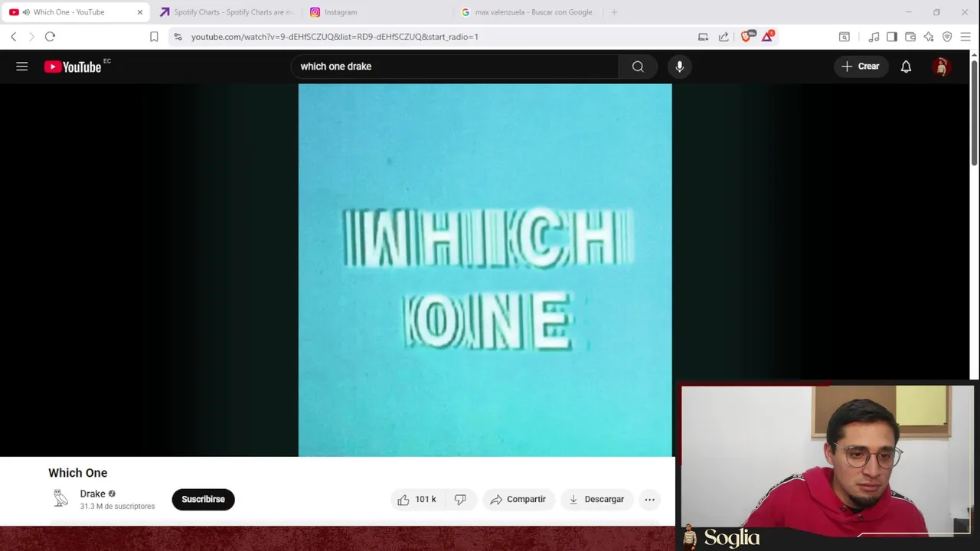Image resolution: width=980 pixels, height=551 pixels.
Task: Open site information icon in address bar
Action: (x=178, y=37)
